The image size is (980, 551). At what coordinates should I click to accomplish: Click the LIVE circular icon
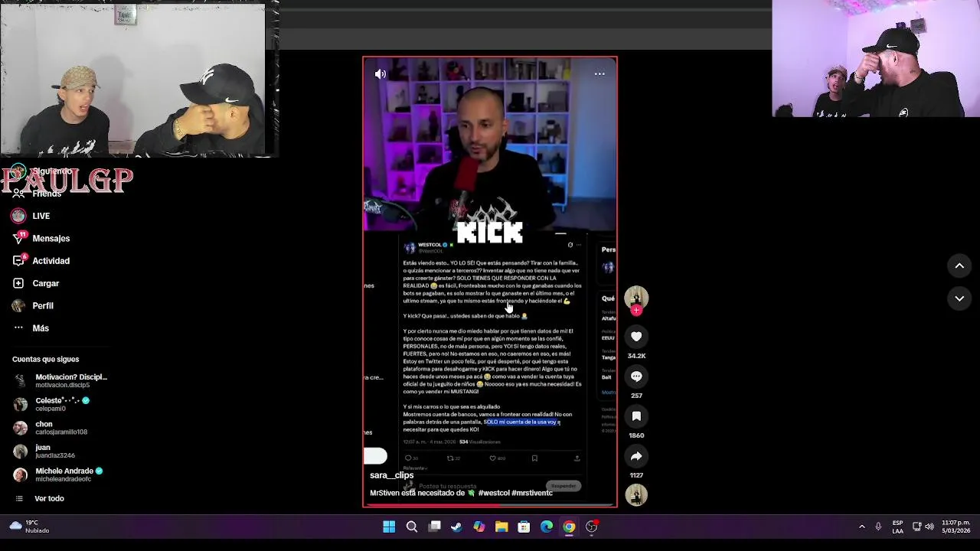click(18, 216)
